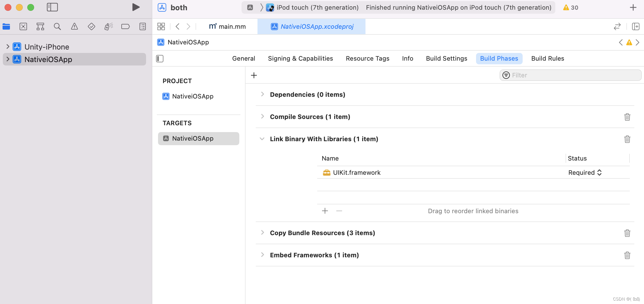This screenshot has width=644, height=304.
Task: Add a library with the plus button
Action: (325, 211)
